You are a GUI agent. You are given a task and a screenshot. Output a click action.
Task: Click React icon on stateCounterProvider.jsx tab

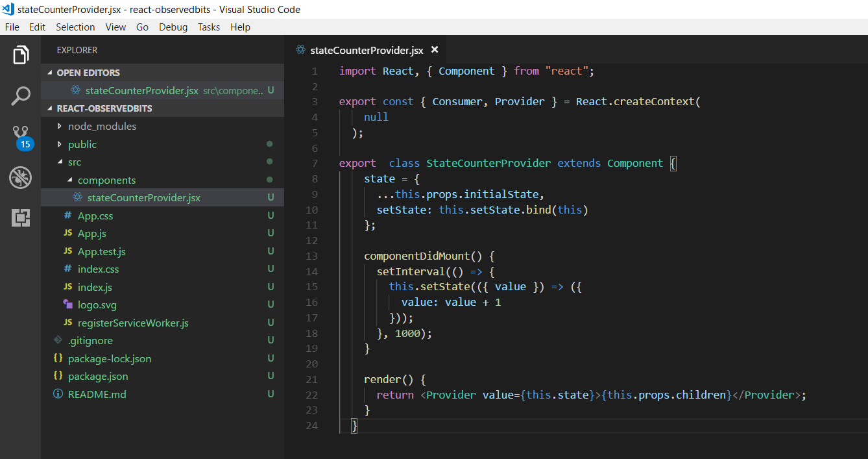click(x=300, y=50)
